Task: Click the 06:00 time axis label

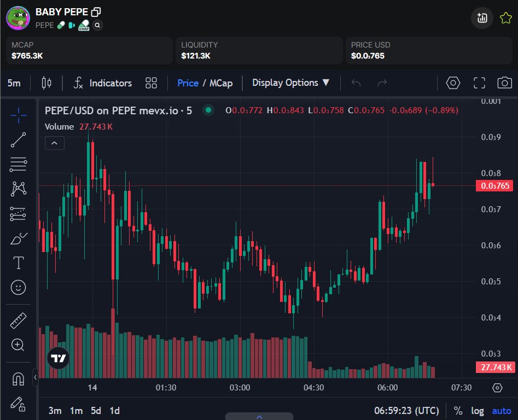Action: (x=387, y=388)
